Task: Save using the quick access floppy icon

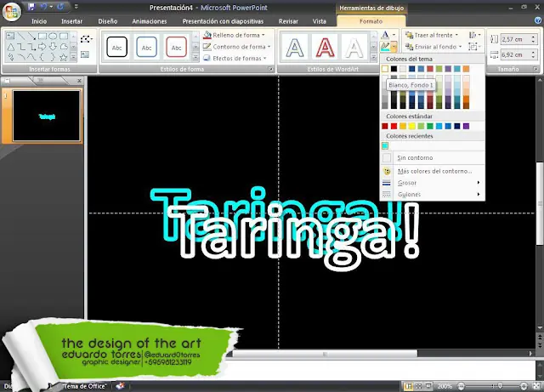Action: click(x=31, y=7)
